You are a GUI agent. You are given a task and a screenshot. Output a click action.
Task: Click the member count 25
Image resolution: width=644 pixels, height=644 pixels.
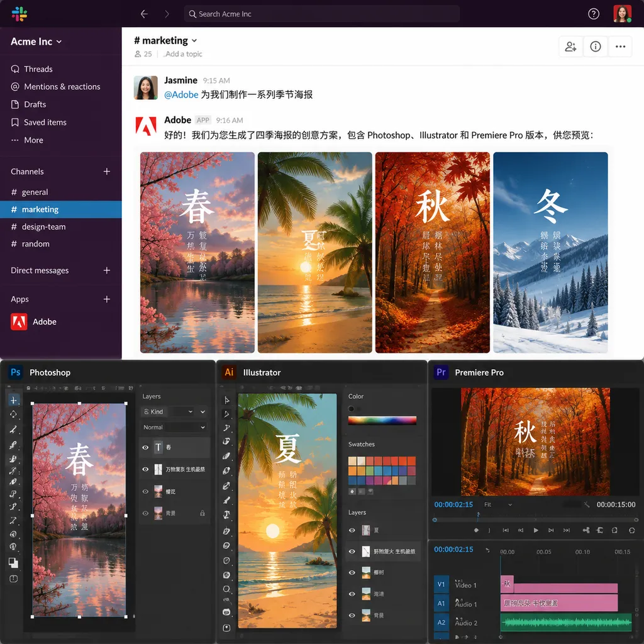coord(143,54)
